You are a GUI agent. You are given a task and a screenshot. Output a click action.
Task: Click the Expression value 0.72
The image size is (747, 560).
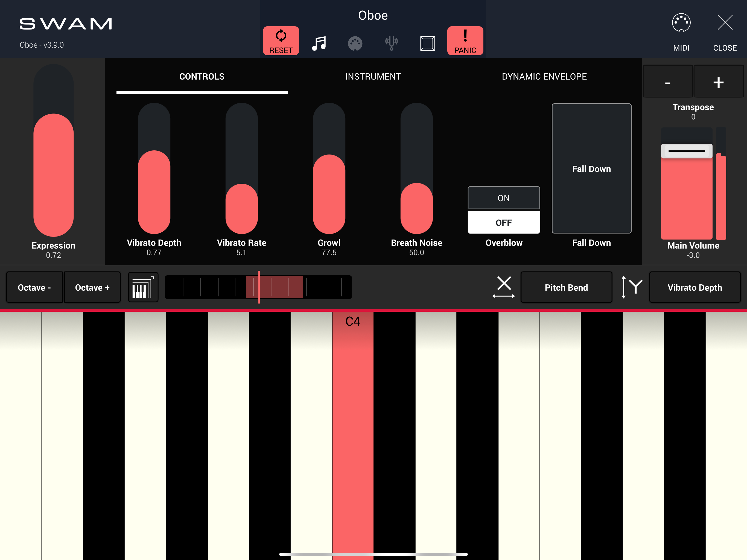(53, 255)
